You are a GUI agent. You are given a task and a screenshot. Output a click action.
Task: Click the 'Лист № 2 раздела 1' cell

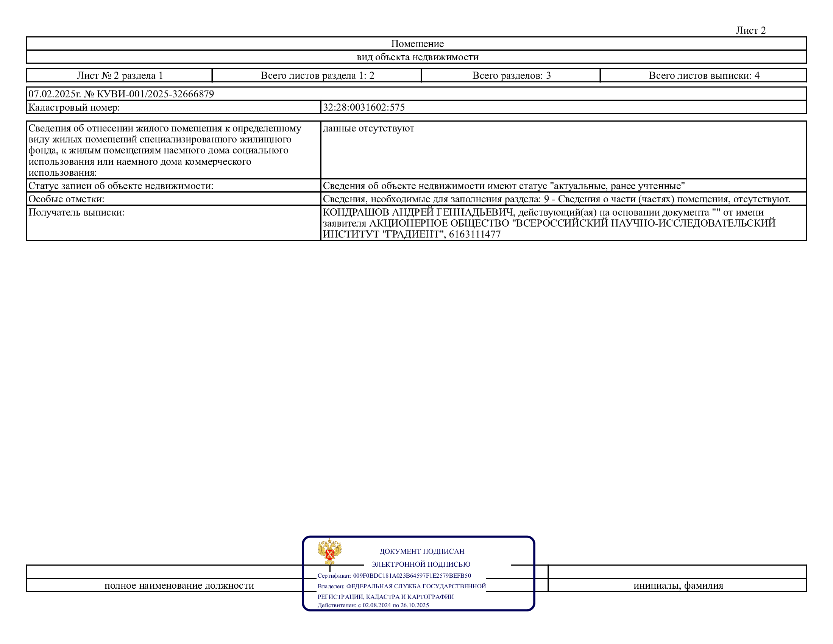(119, 75)
